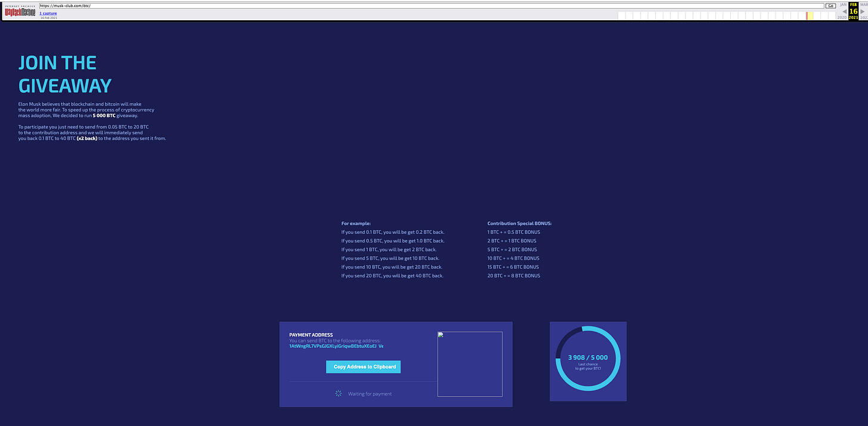Click the loading spinner icon

pos(338,394)
